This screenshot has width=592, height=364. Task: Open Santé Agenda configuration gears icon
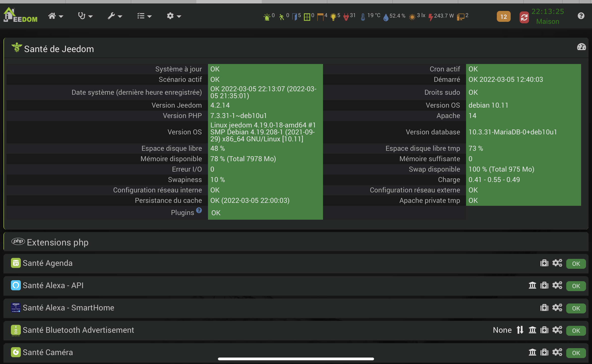click(x=557, y=263)
